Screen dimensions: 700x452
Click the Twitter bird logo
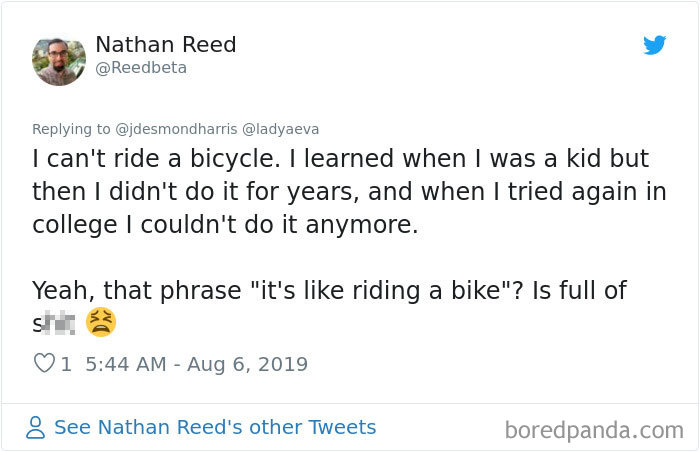(654, 45)
